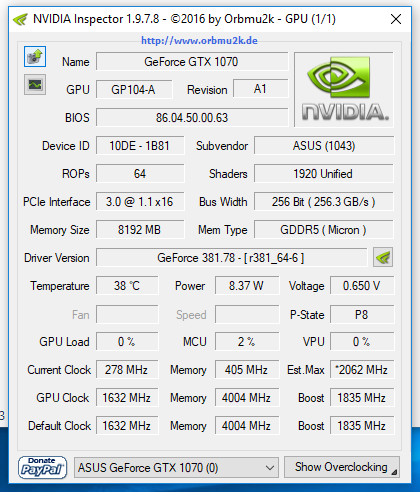420x492 pixels.
Task: Click the Driver Version label
Action: click(57, 258)
